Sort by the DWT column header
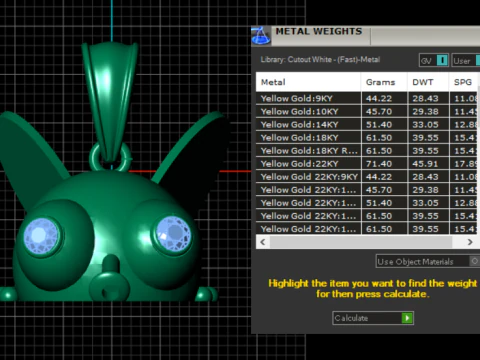This screenshot has width=480, height=360. pos(428,82)
